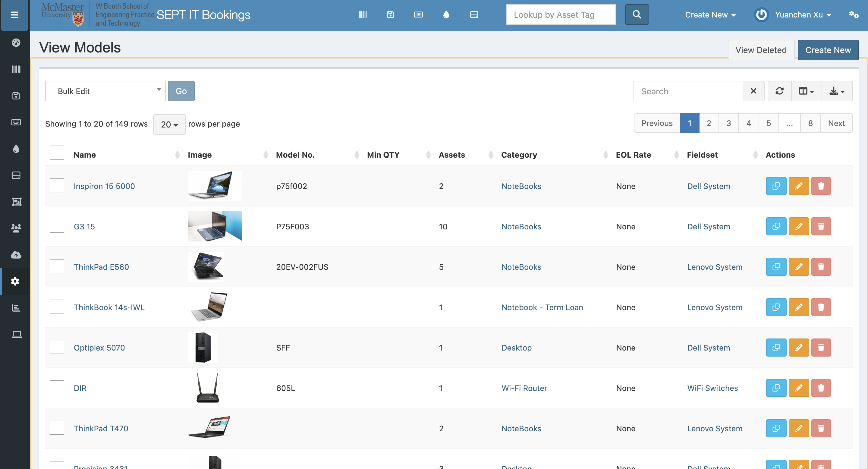Viewport: 868px width, 469px height.
Task: Tick the checkbox for the DIR model
Action: click(57, 387)
